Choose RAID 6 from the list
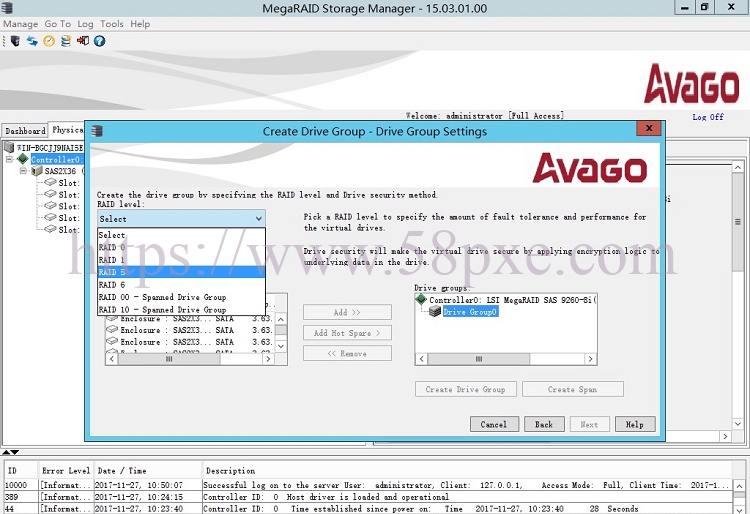This screenshot has width=750, height=514. click(x=181, y=284)
